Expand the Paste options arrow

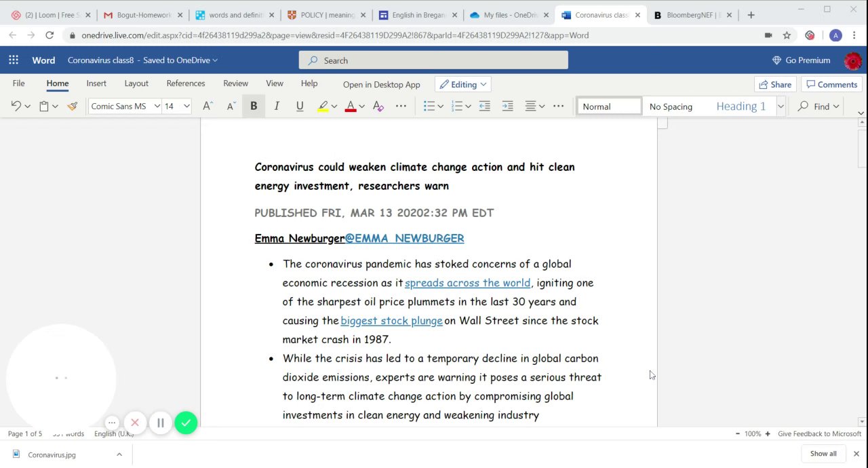(55, 106)
